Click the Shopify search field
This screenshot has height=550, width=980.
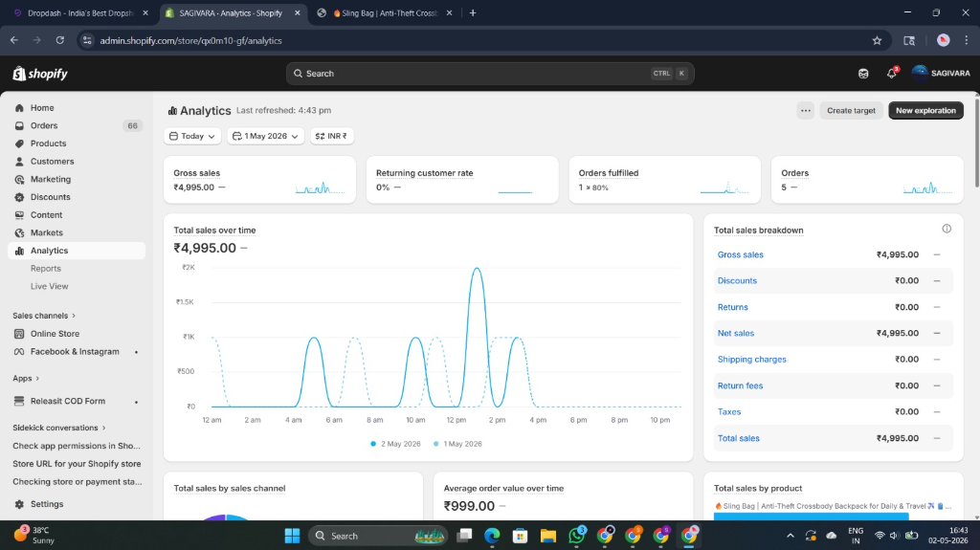coord(490,73)
